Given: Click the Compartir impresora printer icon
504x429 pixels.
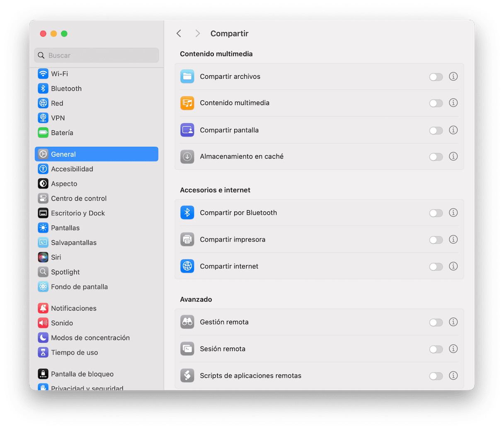Looking at the screenshot, I should pos(187,240).
